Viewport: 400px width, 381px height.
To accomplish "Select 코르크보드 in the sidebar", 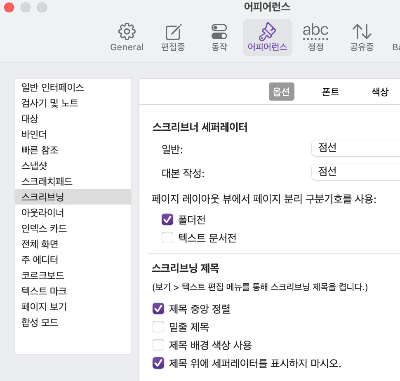I will [x=73, y=275].
